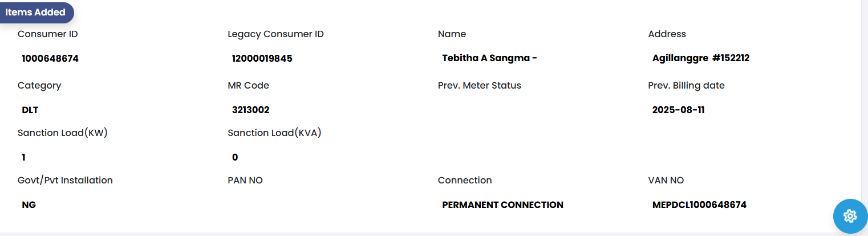This screenshot has height=236, width=868.
Task: Click the Sanction Load(KVA) value 0
Action: pos(235,157)
